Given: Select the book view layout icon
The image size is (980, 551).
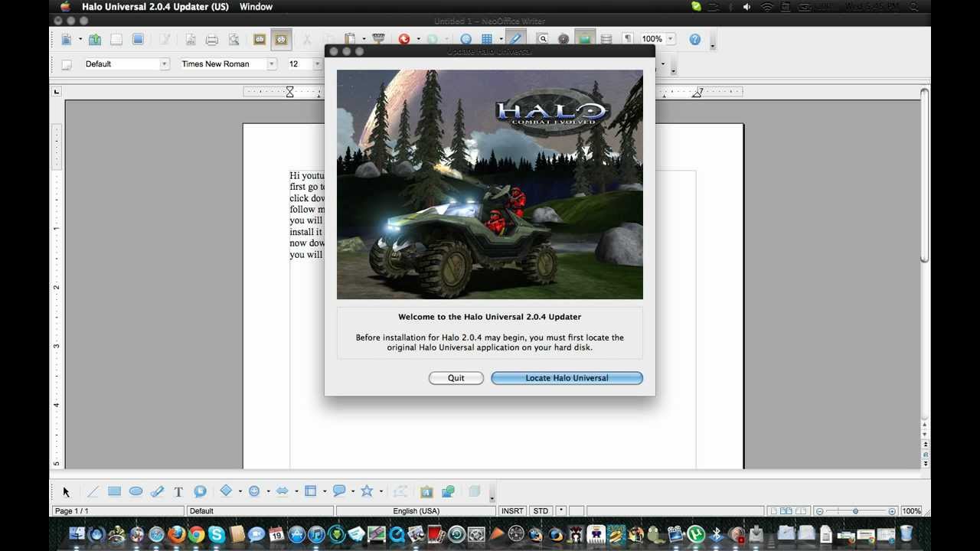Looking at the screenshot, I should pos(801,511).
